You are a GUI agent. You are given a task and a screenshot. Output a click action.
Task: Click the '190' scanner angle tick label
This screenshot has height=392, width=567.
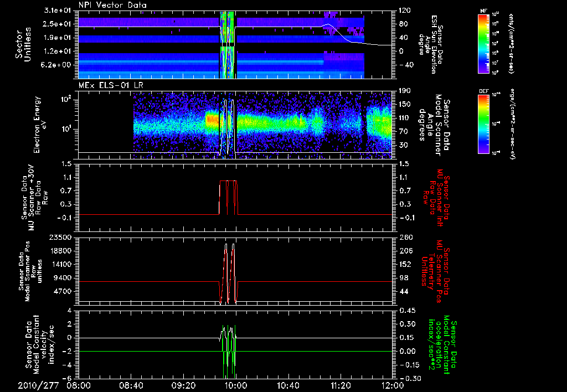click(x=405, y=91)
